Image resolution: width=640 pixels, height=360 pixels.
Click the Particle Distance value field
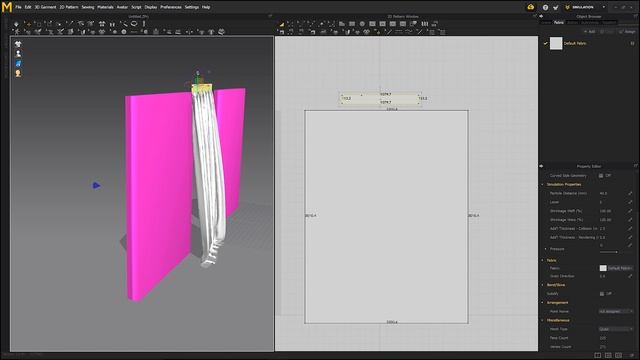tap(612, 193)
